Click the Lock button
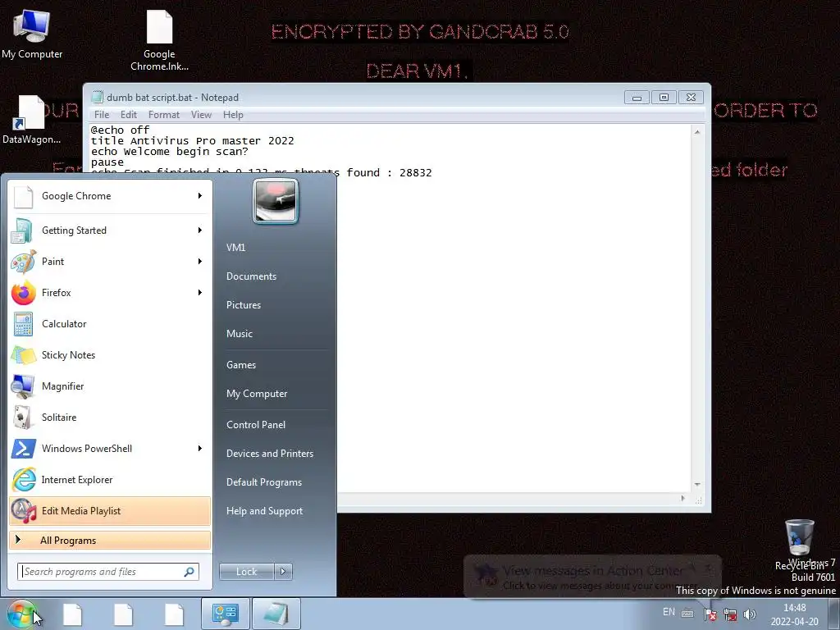 click(246, 572)
